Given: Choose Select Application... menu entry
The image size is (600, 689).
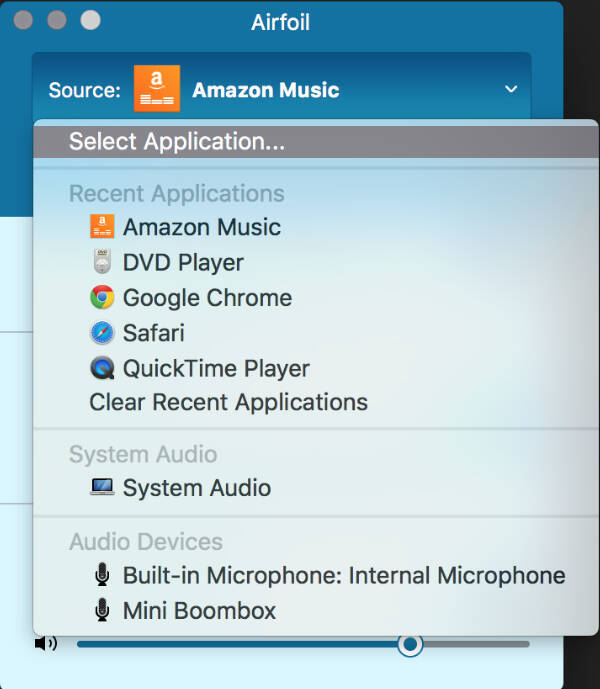Looking at the screenshot, I should (x=177, y=141).
